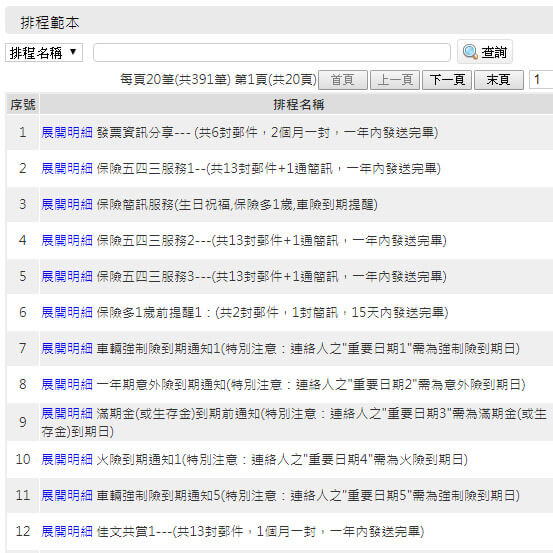Viewport: 553px width, 553px height.
Task: Show details for 保險多1歲前提醒1
Action: click(x=67, y=312)
